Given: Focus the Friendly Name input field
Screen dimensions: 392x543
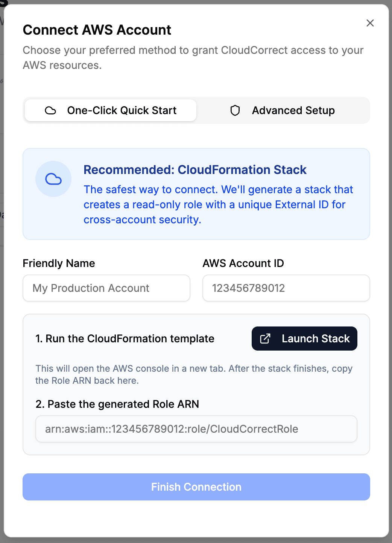Looking at the screenshot, I should [106, 288].
